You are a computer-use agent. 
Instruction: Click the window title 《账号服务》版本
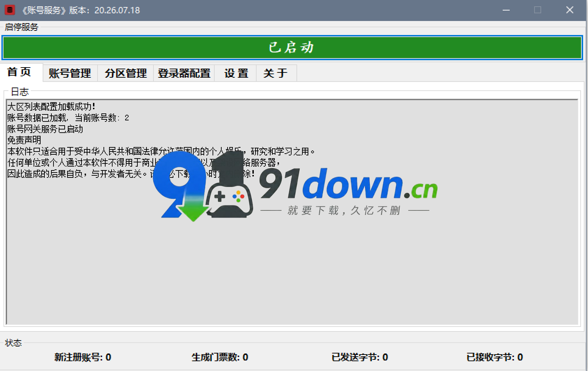[x=81, y=10]
